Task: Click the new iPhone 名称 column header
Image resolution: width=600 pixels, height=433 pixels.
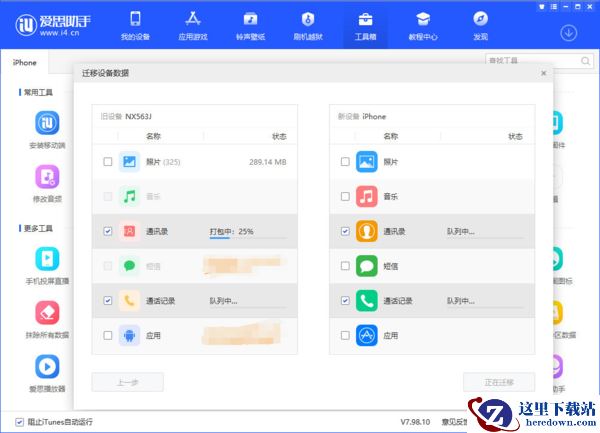Action: click(x=391, y=136)
